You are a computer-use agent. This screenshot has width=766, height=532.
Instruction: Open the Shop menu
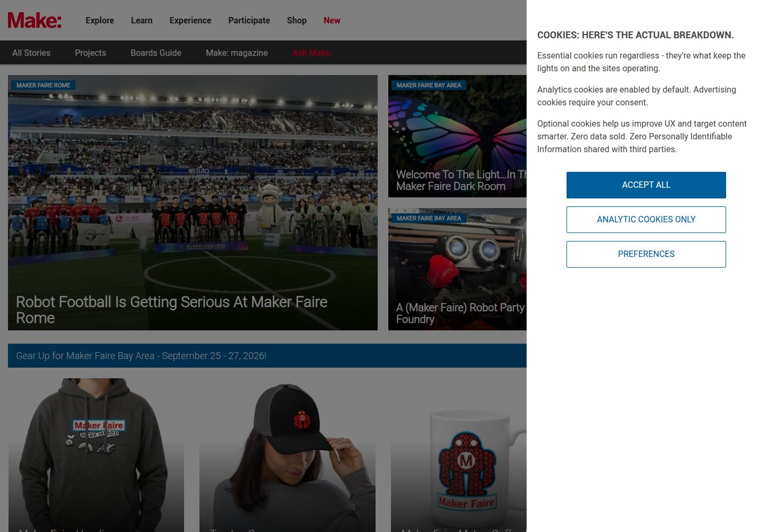[x=296, y=20]
